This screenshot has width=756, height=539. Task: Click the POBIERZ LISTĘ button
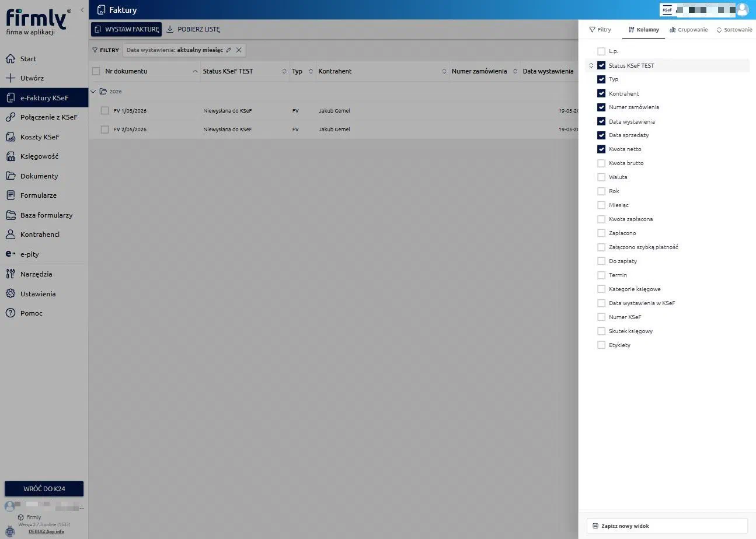(193, 29)
